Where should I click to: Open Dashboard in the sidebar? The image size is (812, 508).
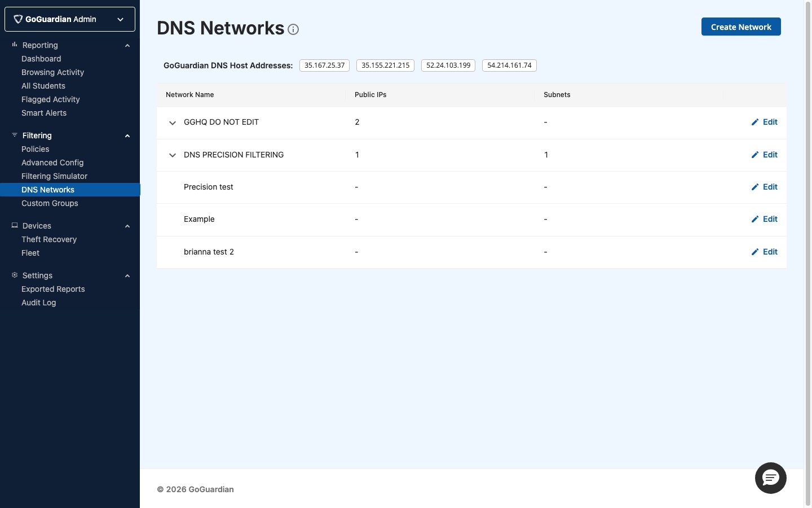pos(41,59)
